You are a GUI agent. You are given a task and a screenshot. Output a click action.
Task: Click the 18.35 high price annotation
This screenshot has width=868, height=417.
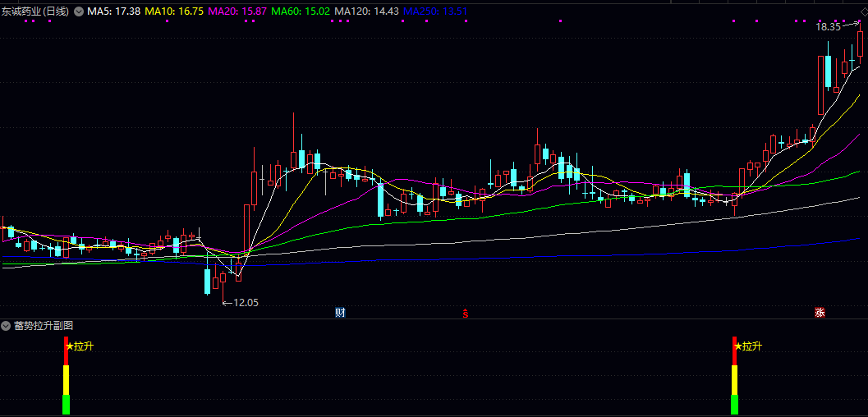click(x=828, y=27)
